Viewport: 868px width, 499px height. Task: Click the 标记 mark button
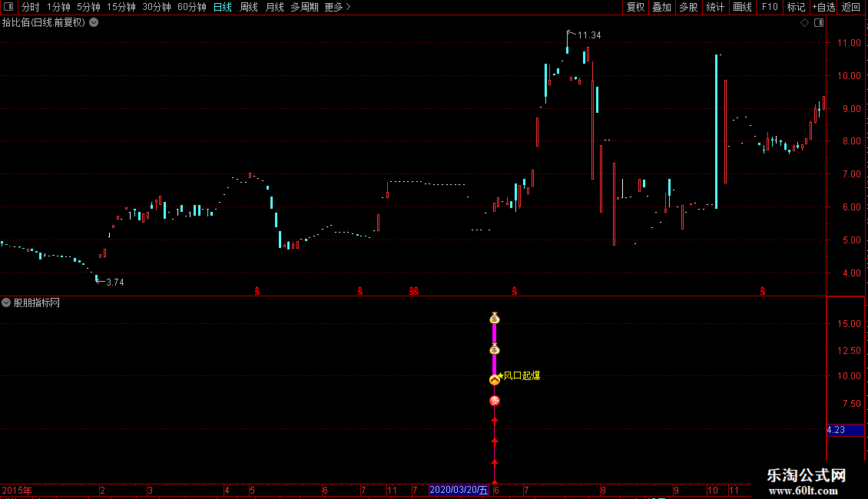pyautogui.click(x=796, y=7)
